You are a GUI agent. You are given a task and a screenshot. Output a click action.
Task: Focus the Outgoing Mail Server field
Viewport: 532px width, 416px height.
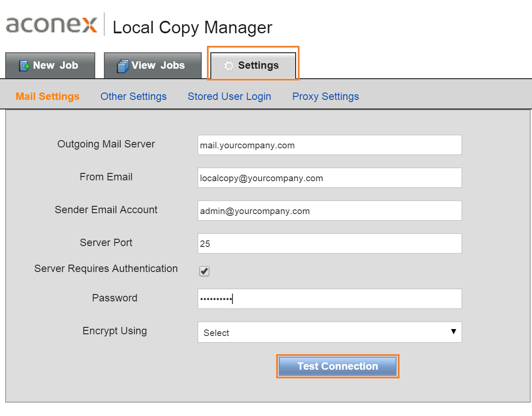[x=330, y=145]
